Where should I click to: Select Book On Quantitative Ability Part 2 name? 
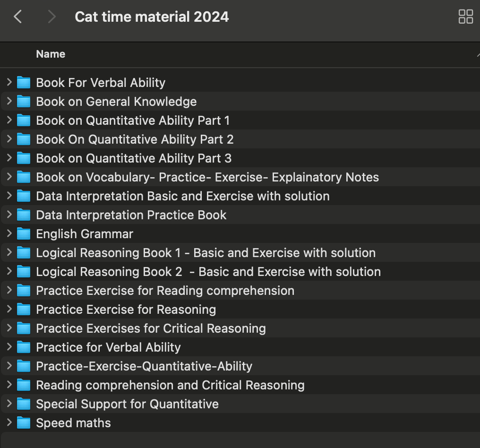[135, 139]
